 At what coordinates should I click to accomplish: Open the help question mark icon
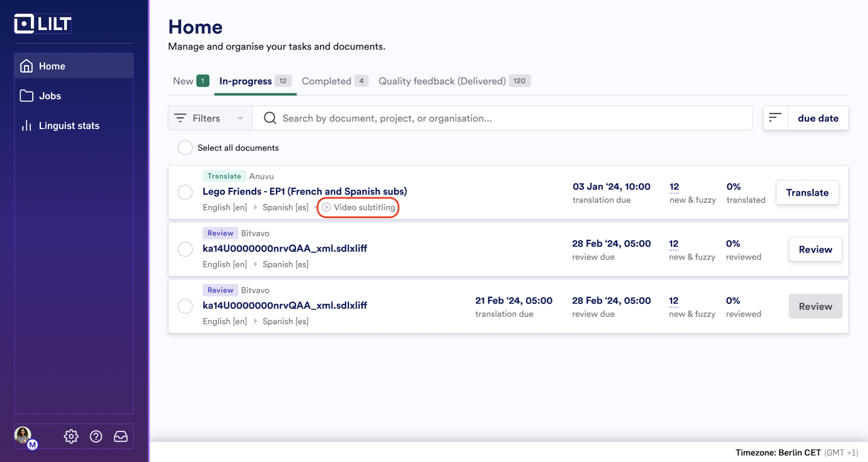pos(96,436)
